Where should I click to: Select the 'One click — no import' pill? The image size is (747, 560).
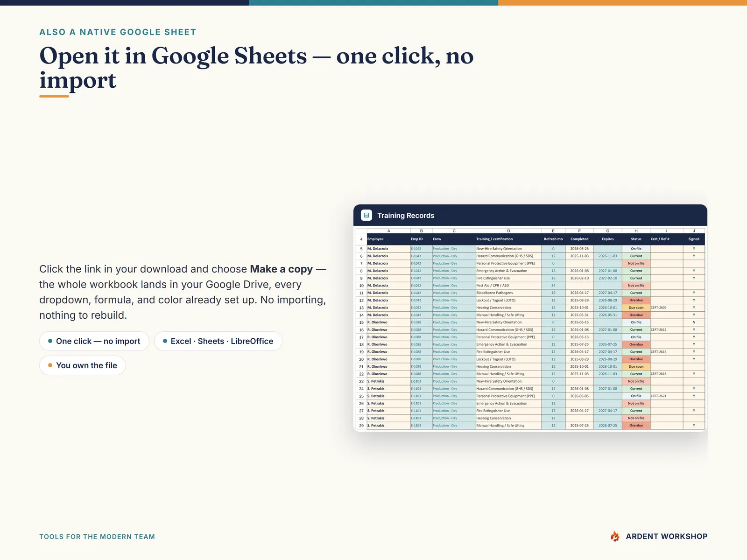click(94, 341)
